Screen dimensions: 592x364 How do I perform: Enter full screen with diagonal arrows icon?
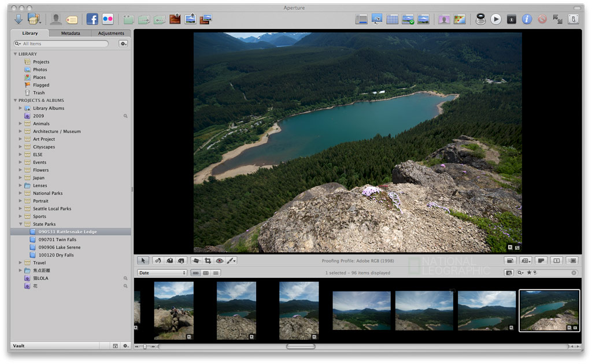click(557, 19)
